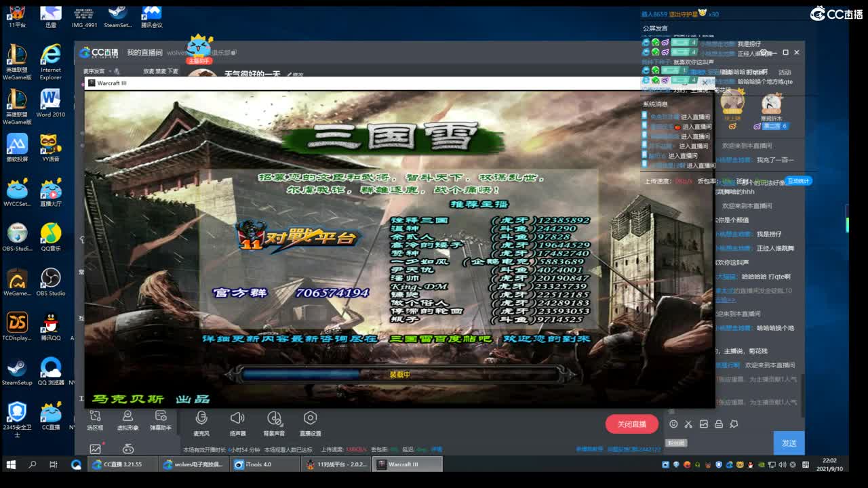The height and width of the screenshot is (488, 868).
Task: Open the YY语音 desktop shortcut
Action: [x=51, y=148]
